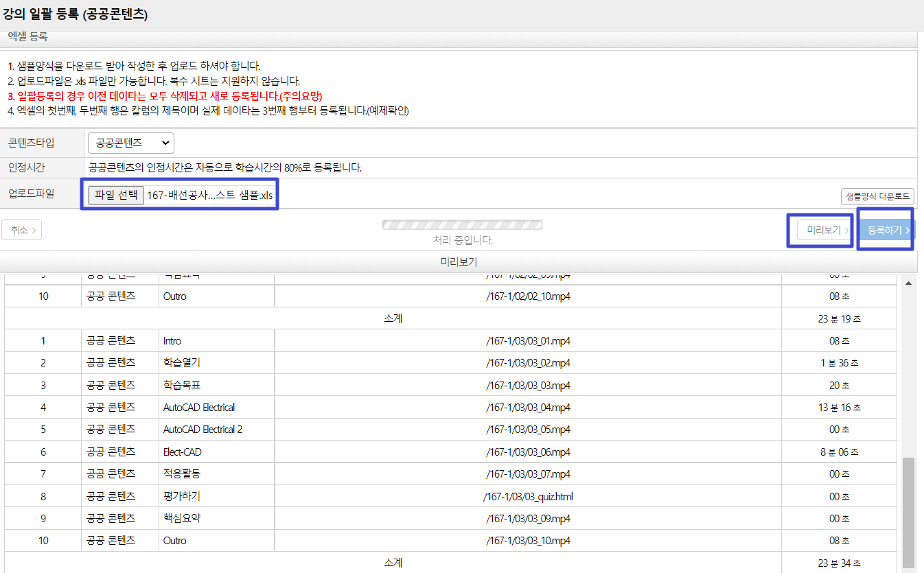Select the /167-1/03/03_04.mp4 file path
The height and width of the screenshot is (573, 924).
tap(527, 408)
